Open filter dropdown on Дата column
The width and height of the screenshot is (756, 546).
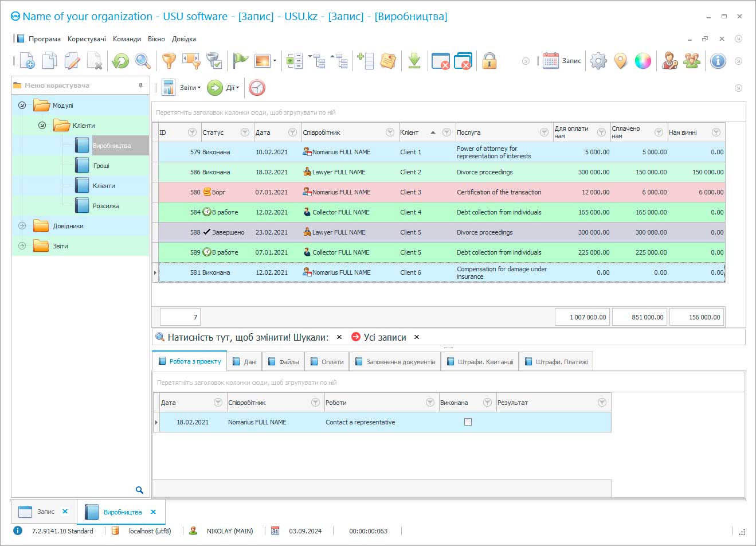[292, 132]
